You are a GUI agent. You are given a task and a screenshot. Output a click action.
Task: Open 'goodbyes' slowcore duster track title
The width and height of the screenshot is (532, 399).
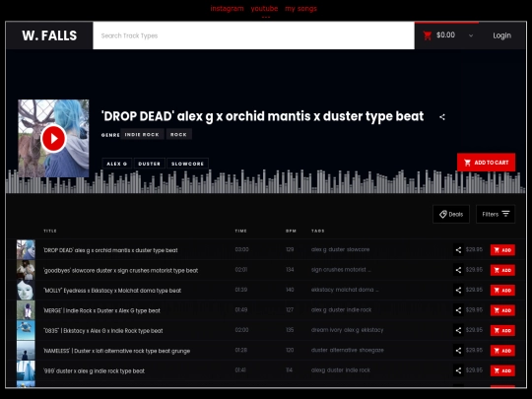(x=120, y=270)
